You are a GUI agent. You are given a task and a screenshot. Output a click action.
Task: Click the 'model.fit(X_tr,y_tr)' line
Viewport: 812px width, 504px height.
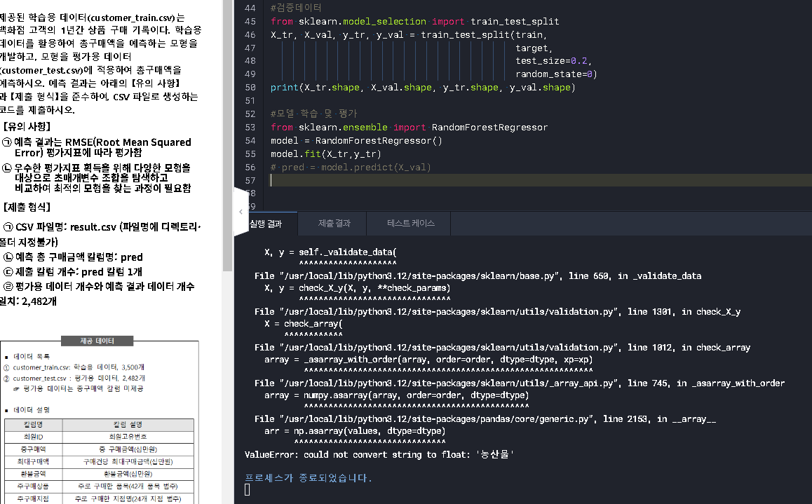326,154
